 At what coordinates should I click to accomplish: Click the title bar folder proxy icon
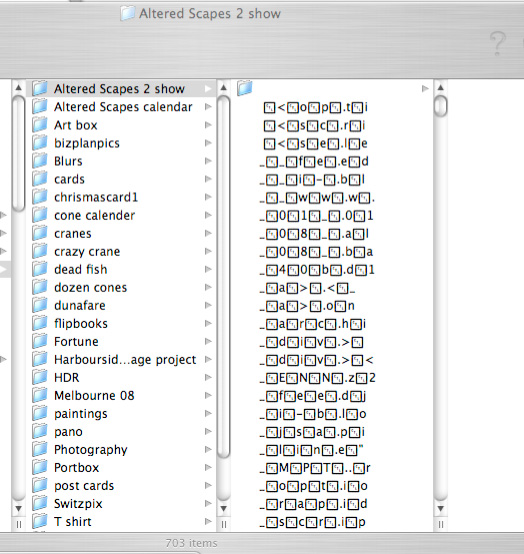128,13
